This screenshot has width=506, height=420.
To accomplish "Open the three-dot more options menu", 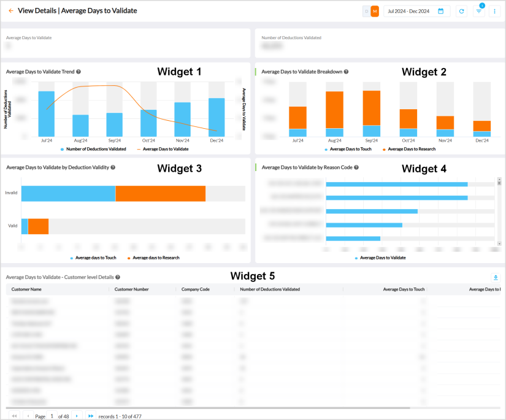I will (x=494, y=11).
